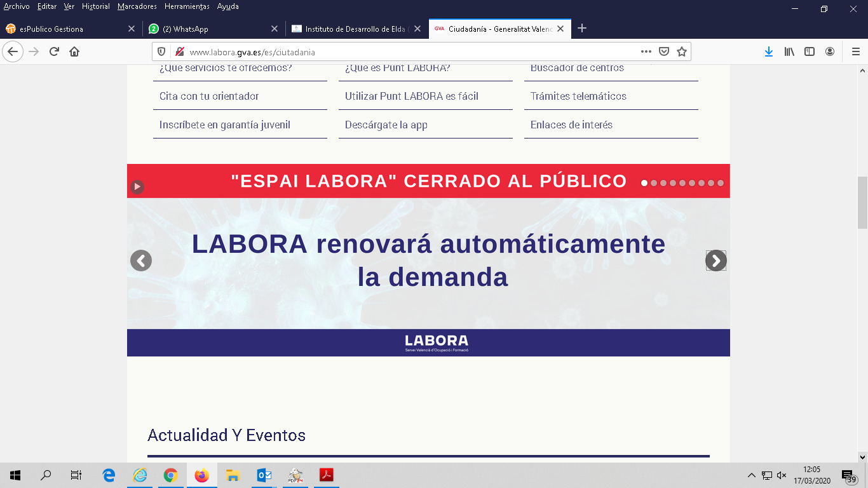Open PDF24 from taskbar
The width and height of the screenshot is (868, 488).
[295, 475]
